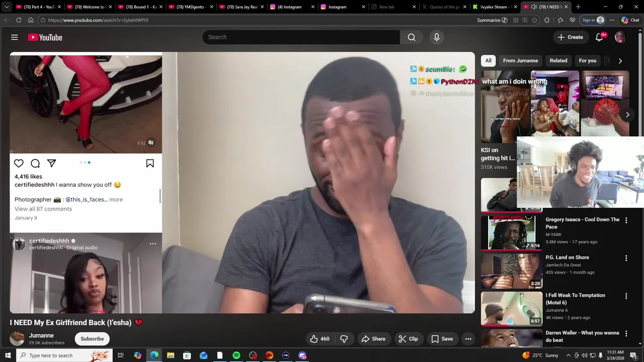Advance Shorts shelf with next arrow
644x362 pixels.
pos(627,115)
